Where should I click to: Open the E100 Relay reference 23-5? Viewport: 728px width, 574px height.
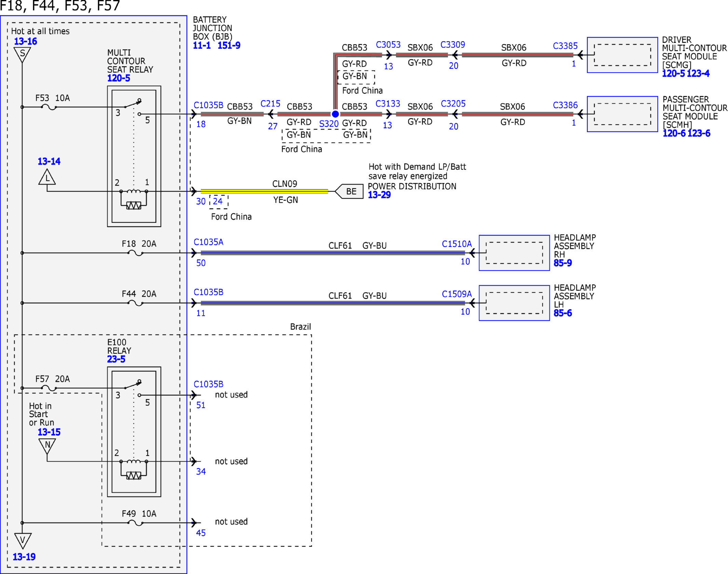click(116, 359)
